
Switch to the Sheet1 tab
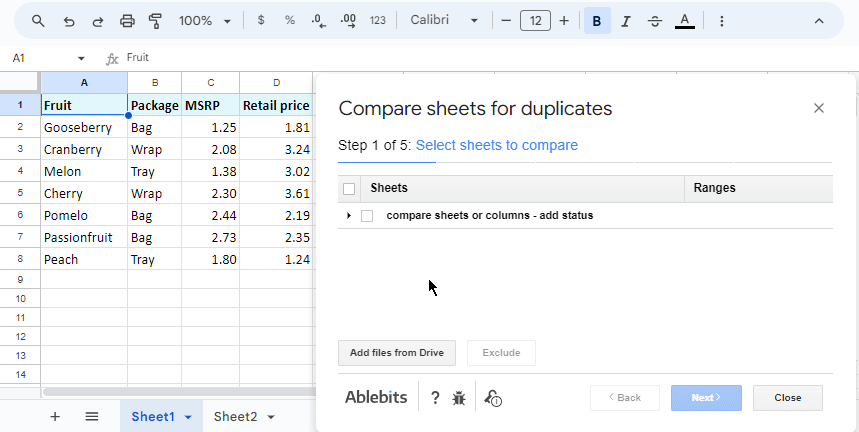[153, 417]
